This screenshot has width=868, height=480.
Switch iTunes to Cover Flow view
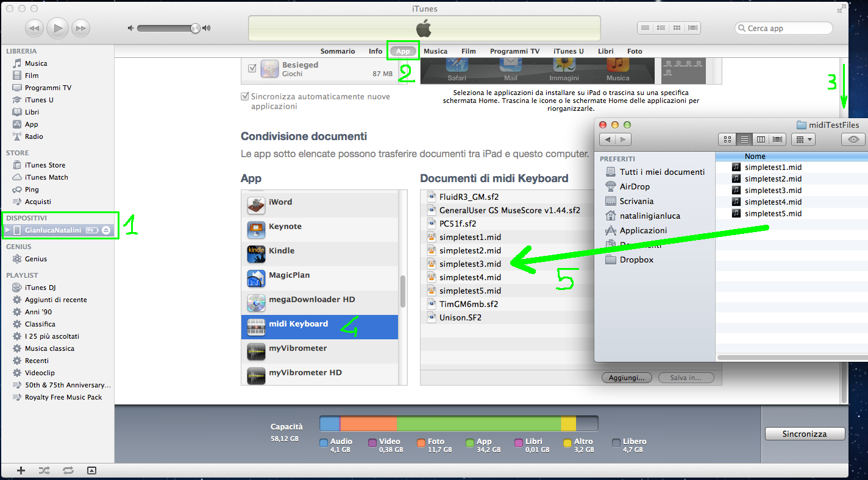click(x=692, y=28)
